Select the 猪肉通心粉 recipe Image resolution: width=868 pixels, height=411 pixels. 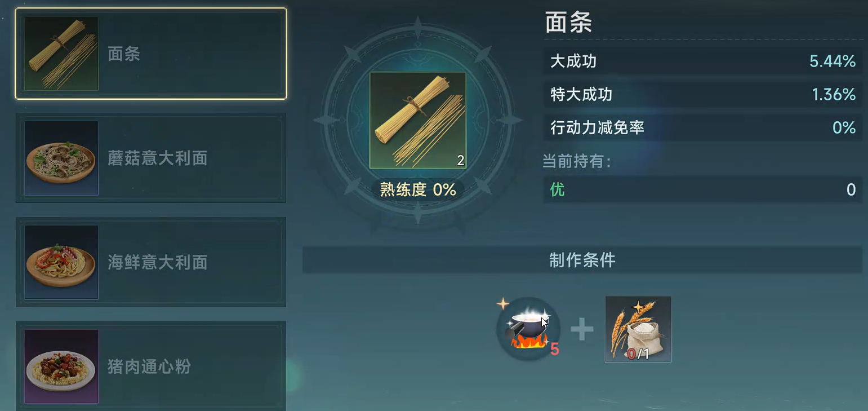(x=151, y=366)
